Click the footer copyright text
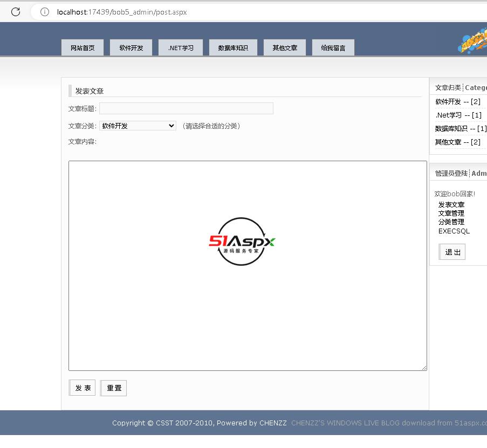This screenshot has width=487, height=448. point(200,423)
